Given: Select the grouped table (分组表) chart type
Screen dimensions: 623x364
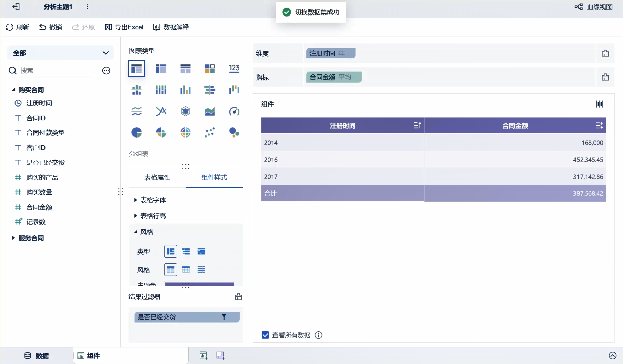Looking at the screenshot, I should pos(137,69).
